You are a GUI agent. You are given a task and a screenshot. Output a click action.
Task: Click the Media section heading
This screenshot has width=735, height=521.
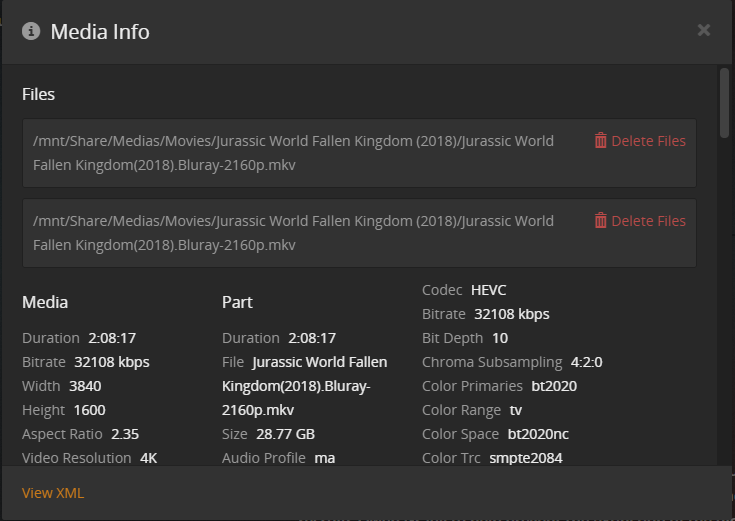[x=45, y=302]
